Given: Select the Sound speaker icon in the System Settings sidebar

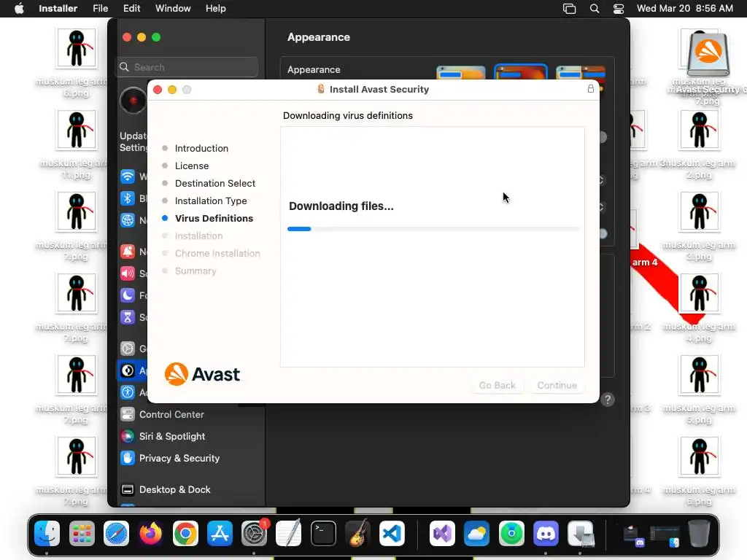Looking at the screenshot, I should (x=128, y=273).
